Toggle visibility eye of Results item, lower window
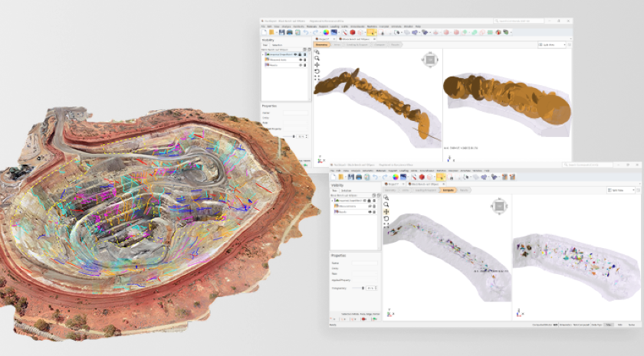 (x=371, y=211)
